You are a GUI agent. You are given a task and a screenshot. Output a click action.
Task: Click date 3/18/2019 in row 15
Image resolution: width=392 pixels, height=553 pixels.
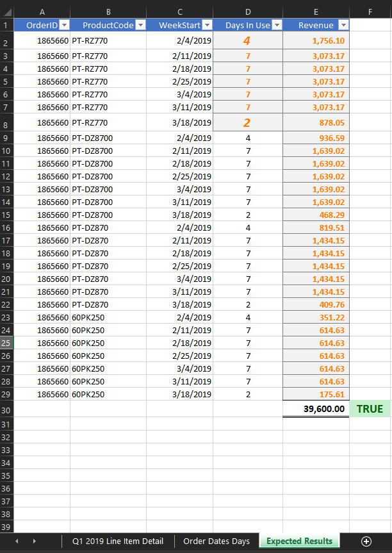click(180, 215)
